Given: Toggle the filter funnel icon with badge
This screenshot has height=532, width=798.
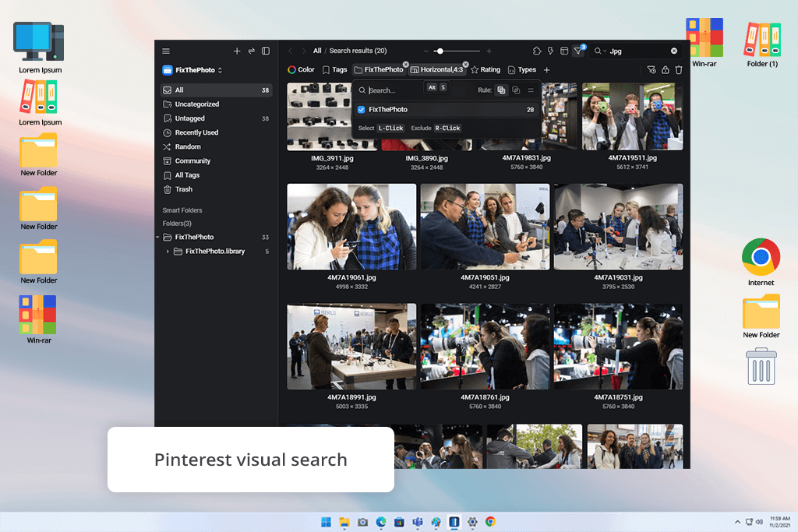Looking at the screenshot, I should (579, 51).
